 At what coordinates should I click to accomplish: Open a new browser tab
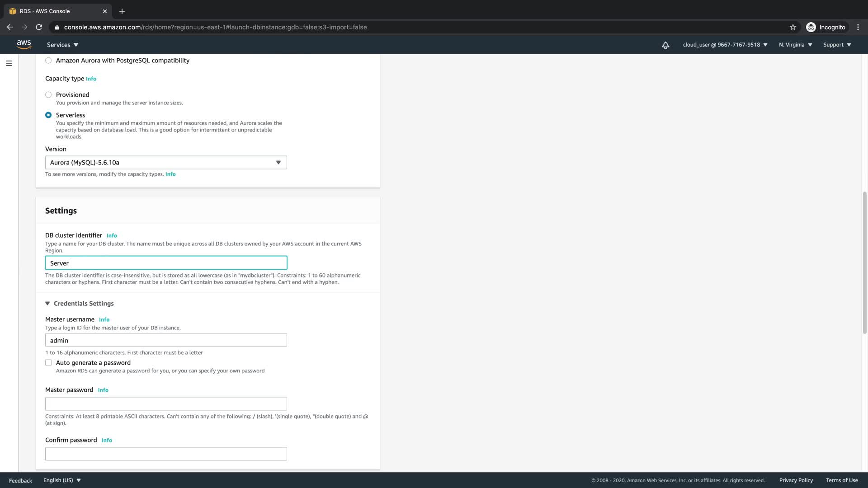(x=122, y=11)
